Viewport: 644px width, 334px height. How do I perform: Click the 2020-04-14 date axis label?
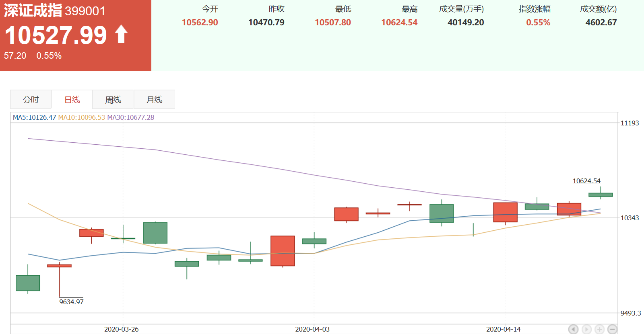tap(503, 329)
